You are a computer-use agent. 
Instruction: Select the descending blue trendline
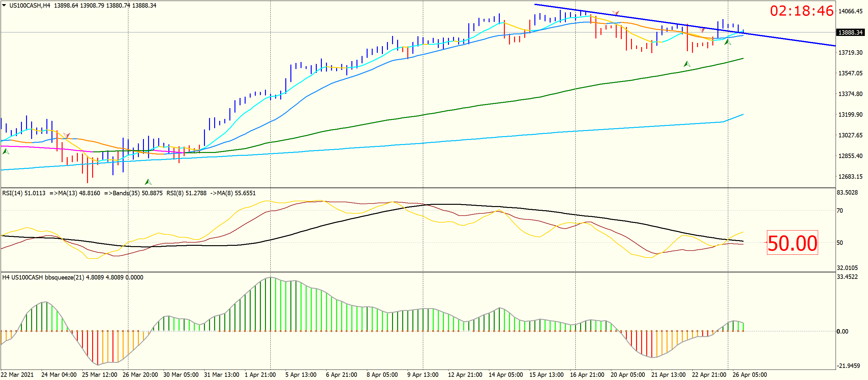tap(685, 25)
